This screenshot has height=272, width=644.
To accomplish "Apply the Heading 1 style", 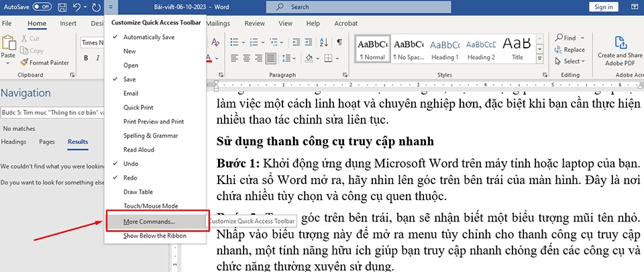I will point(445,48).
